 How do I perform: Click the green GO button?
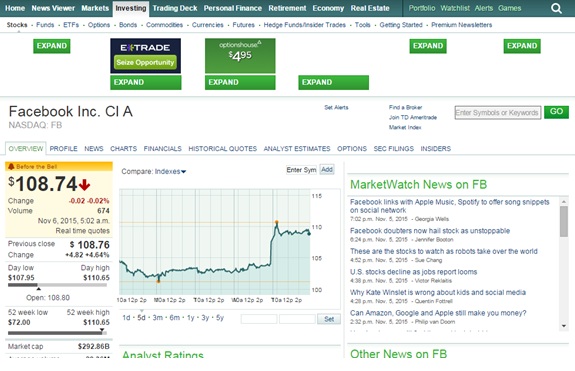point(556,112)
